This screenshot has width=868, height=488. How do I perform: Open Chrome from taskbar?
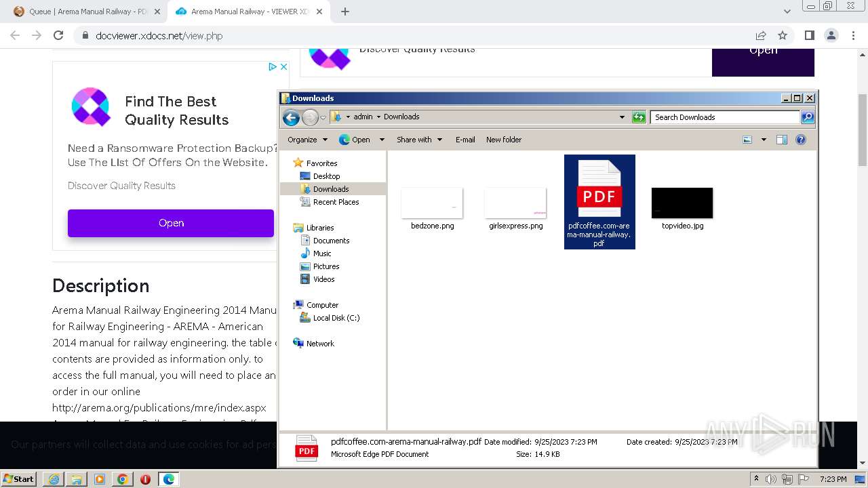[x=122, y=479]
